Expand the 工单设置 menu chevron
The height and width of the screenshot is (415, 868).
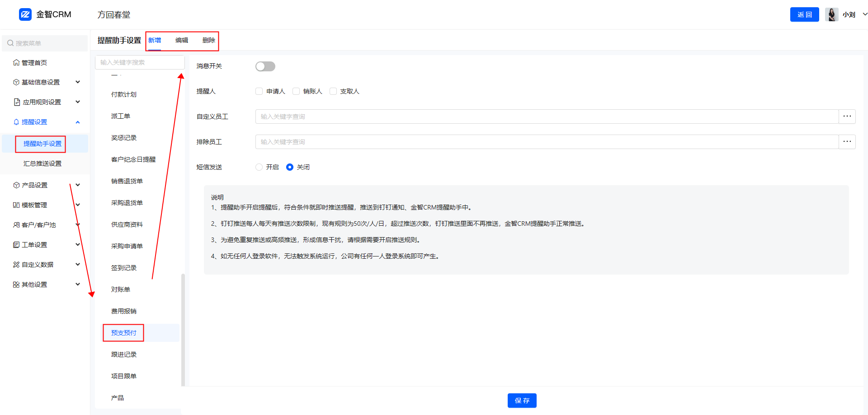pyautogui.click(x=78, y=245)
